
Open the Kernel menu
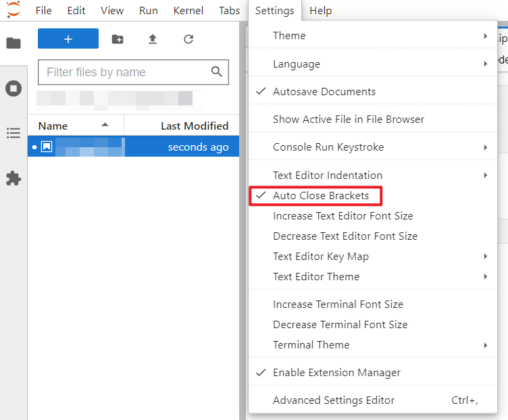click(188, 11)
